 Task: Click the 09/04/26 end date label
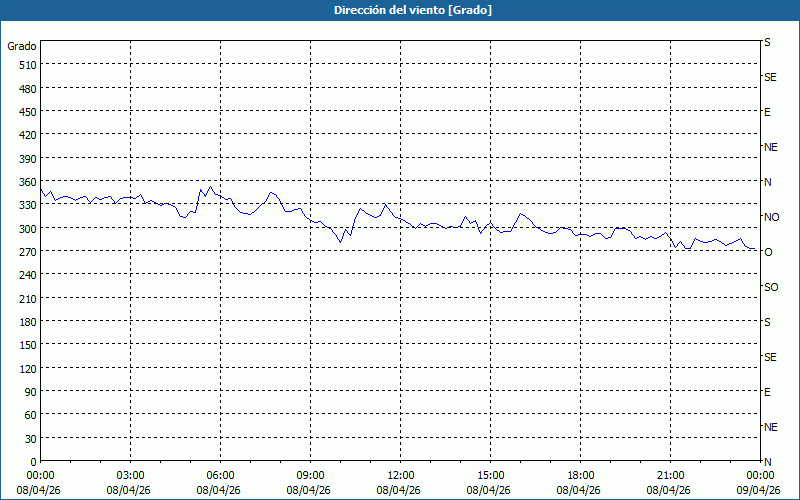tap(759, 490)
